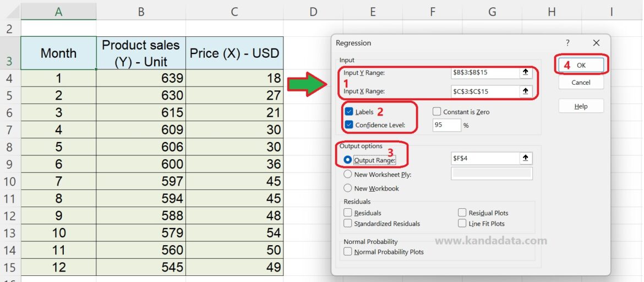Screen dimensions: 644x282
Task: Click the Month cell with value 7
Action: click(x=58, y=181)
